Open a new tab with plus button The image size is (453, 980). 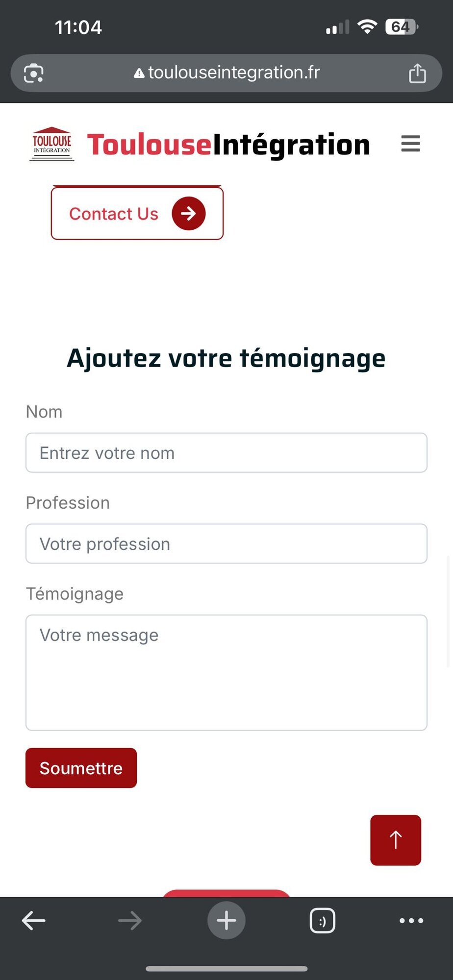(226, 921)
